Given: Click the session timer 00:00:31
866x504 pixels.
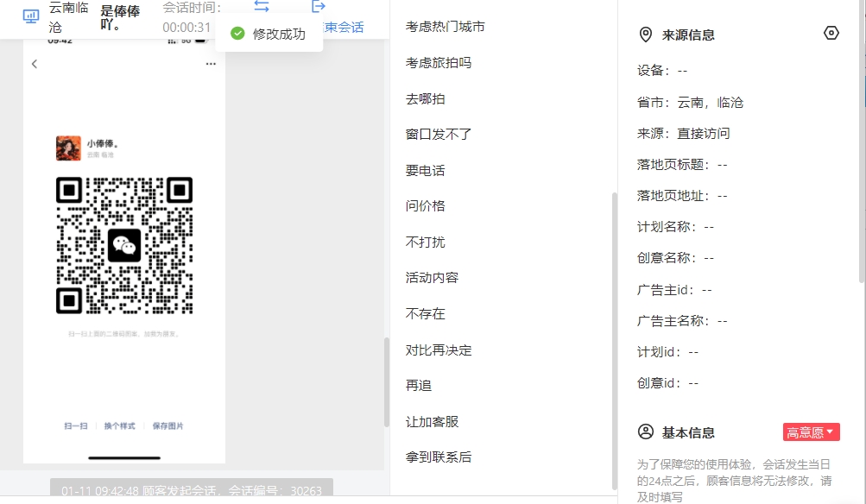Looking at the screenshot, I should point(186,28).
